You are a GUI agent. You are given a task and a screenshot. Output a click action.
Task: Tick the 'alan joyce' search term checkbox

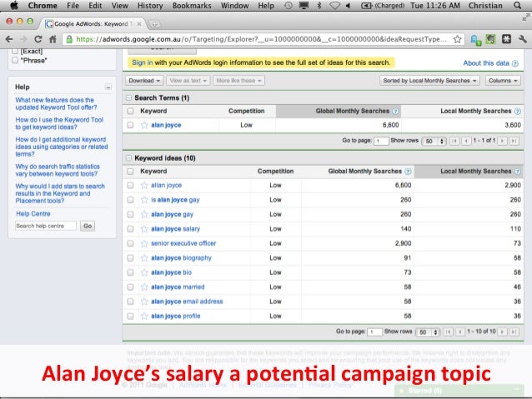click(130, 125)
